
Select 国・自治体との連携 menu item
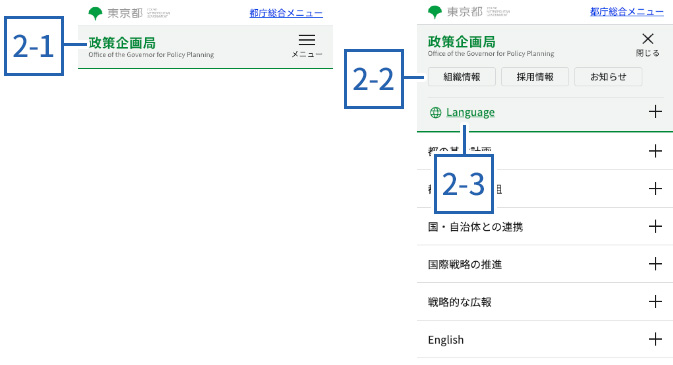pyautogui.click(x=475, y=227)
